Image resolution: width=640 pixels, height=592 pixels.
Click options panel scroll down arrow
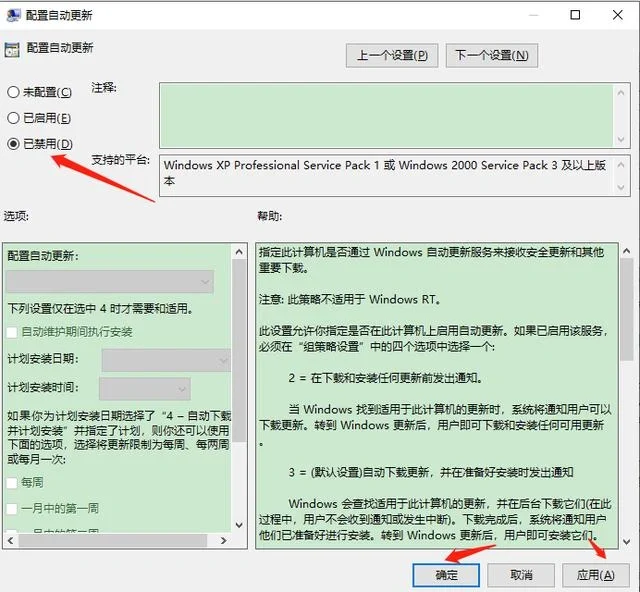point(239,525)
